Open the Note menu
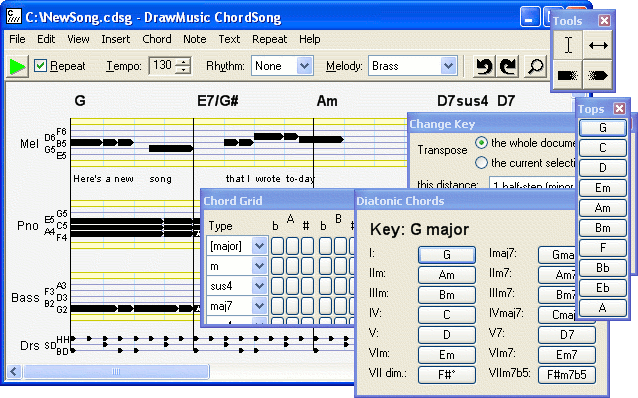Viewport: 638px width, 398px height. pos(194,39)
